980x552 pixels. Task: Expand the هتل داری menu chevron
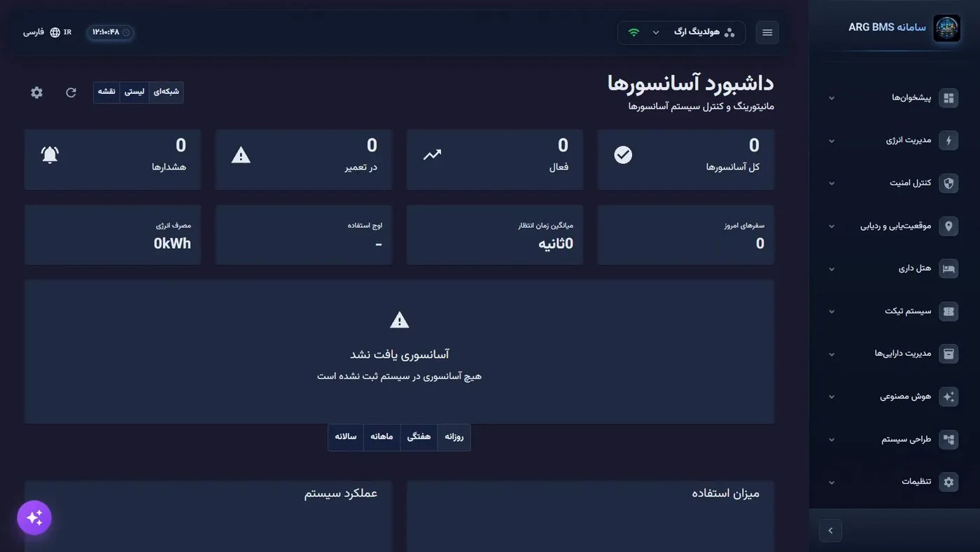(x=832, y=269)
